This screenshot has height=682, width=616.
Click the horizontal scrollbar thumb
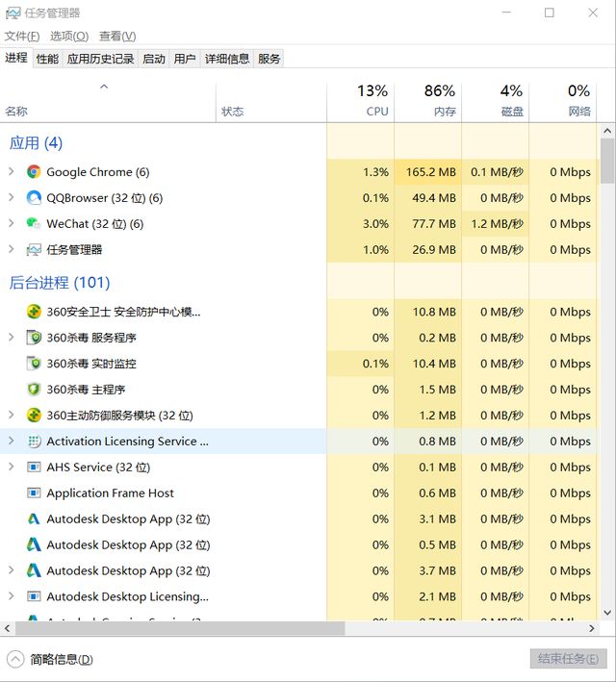coord(180,628)
